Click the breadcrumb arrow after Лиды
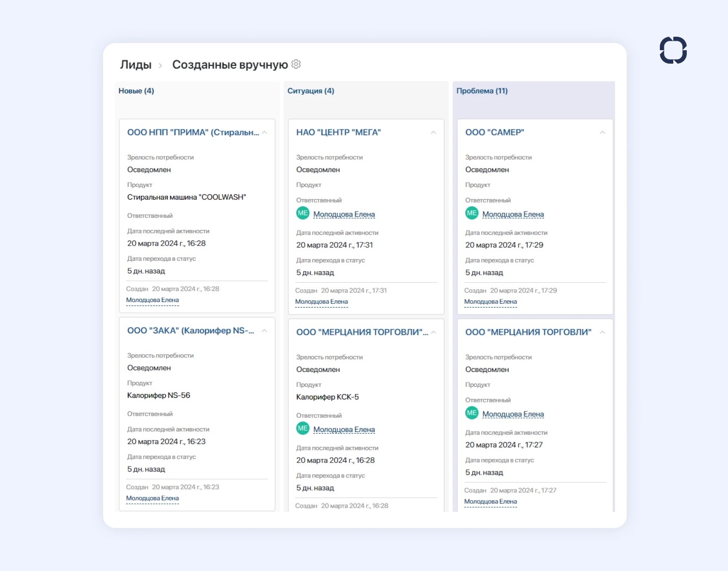This screenshot has width=728, height=571. (160, 65)
